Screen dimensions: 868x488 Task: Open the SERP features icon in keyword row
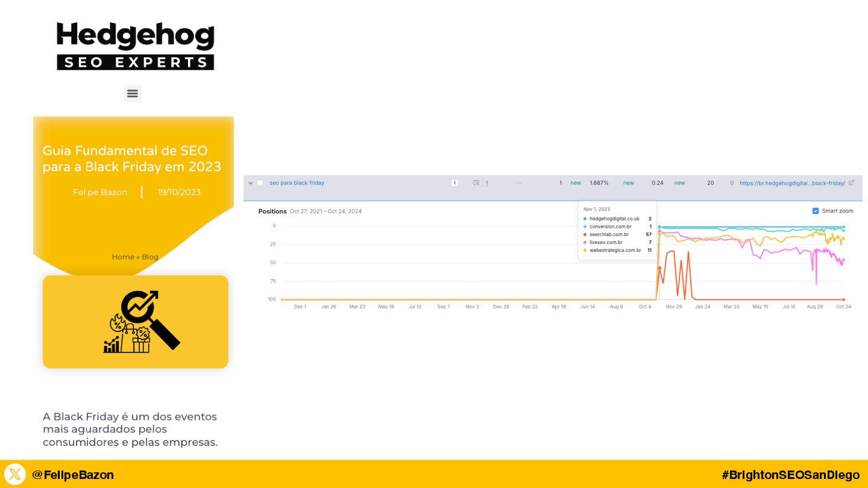coord(476,183)
